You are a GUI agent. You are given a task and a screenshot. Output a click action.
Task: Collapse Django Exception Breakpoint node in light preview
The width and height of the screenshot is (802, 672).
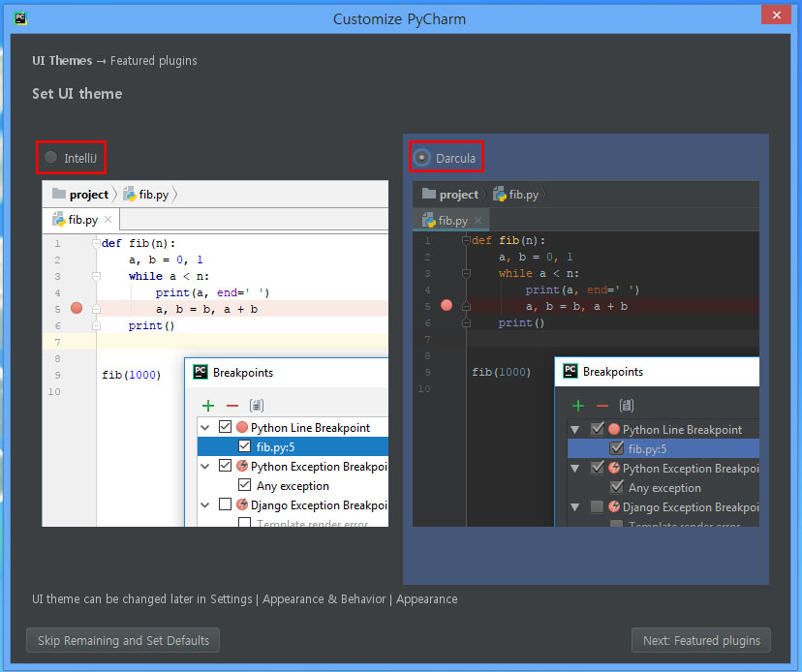[x=204, y=504]
